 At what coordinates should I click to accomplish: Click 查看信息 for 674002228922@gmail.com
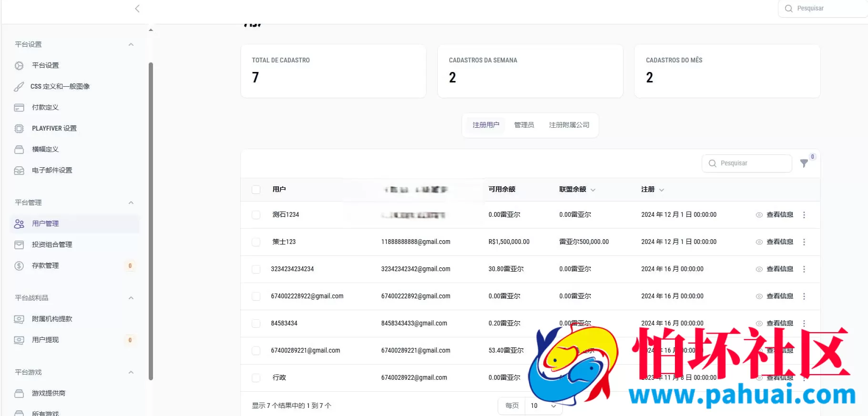pyautogui.click(x=775, y=296)
